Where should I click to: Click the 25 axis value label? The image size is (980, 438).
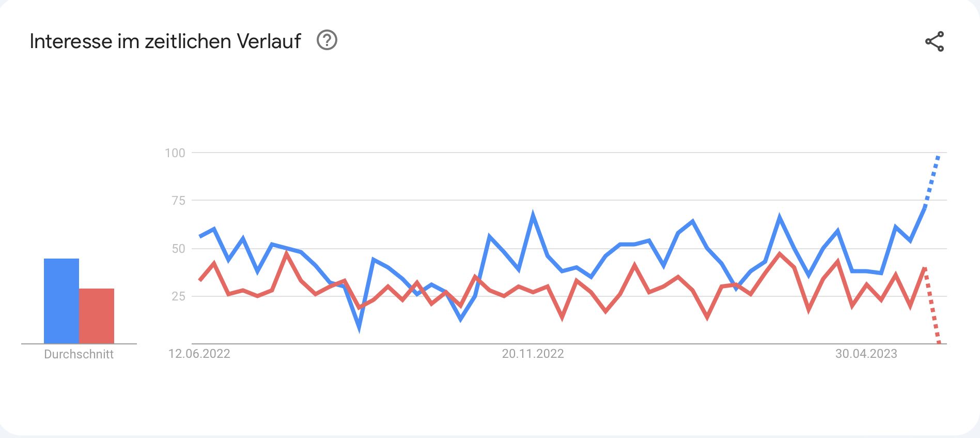[178, 296]
